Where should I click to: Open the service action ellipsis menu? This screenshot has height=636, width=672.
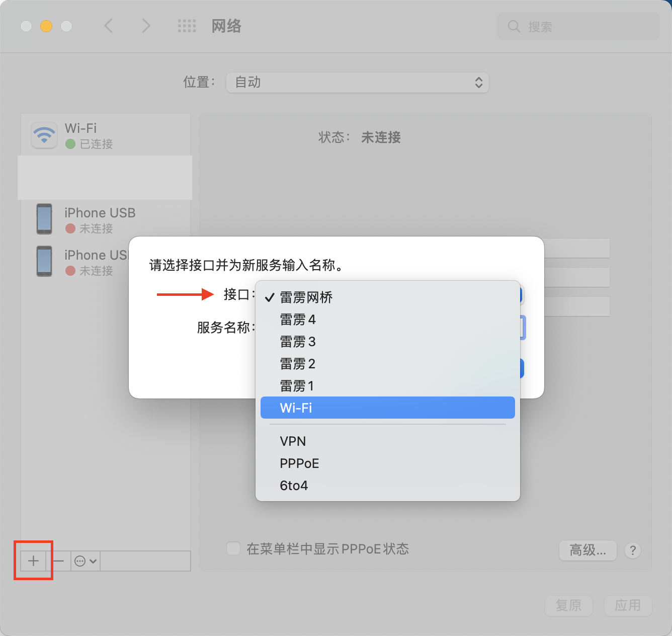85,561
